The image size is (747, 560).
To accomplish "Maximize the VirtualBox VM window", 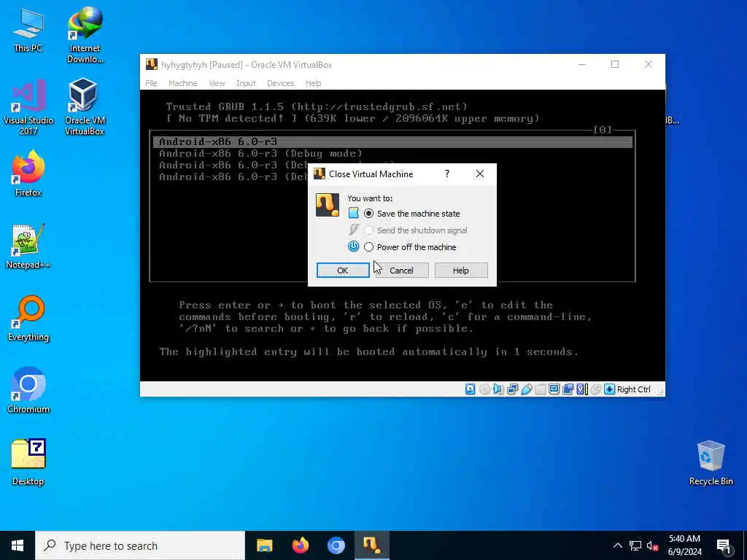I will (615, 64).
